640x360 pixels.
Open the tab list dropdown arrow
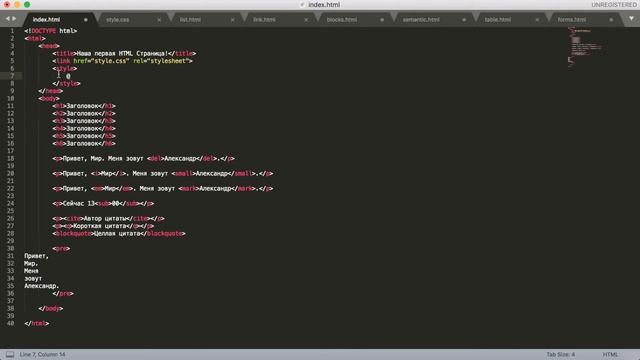point(631,19)
